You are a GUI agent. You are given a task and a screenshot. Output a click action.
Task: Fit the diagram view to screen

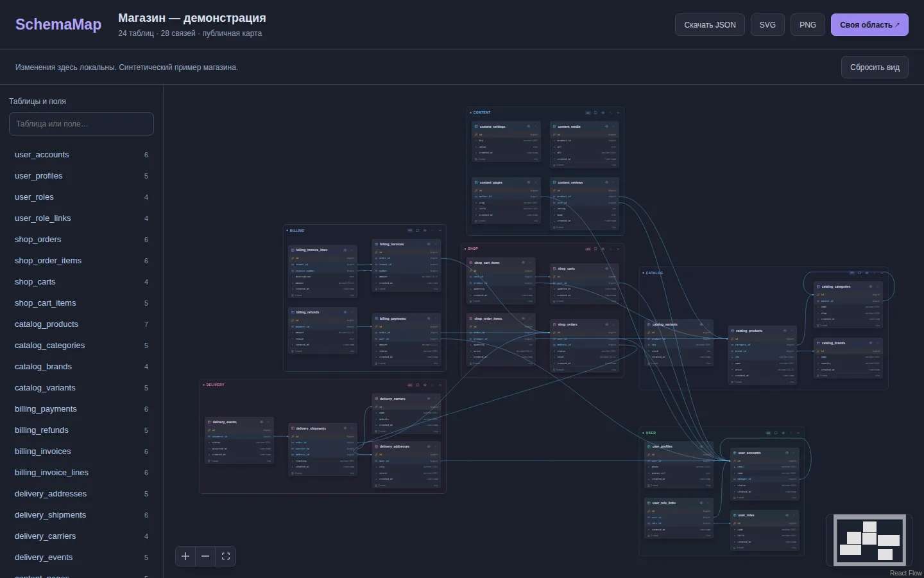(x=226, y=556)
